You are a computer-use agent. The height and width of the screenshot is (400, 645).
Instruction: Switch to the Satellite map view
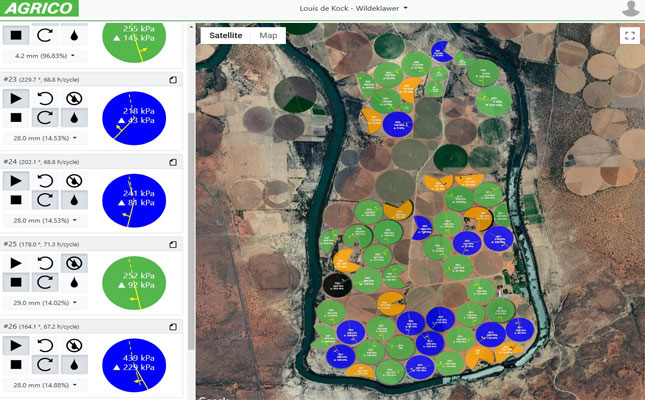pyautogui.click(x=225, y=35)
